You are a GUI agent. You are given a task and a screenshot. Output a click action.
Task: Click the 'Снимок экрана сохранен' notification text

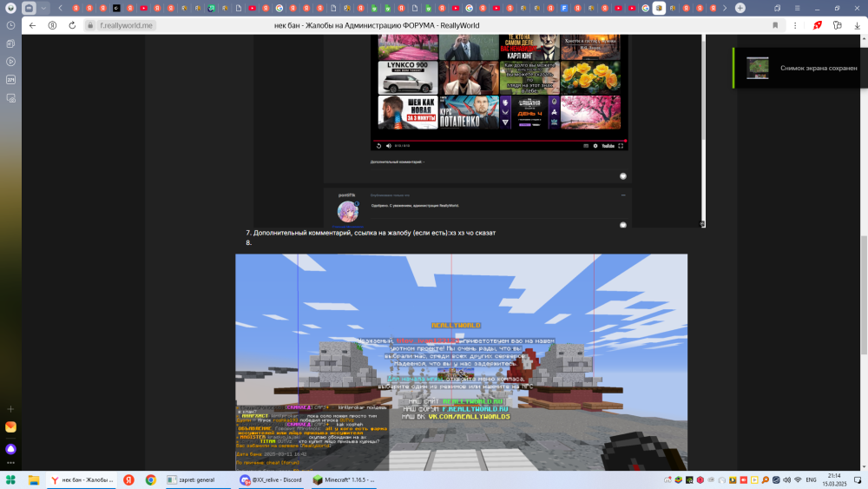[x=819, y=68]
